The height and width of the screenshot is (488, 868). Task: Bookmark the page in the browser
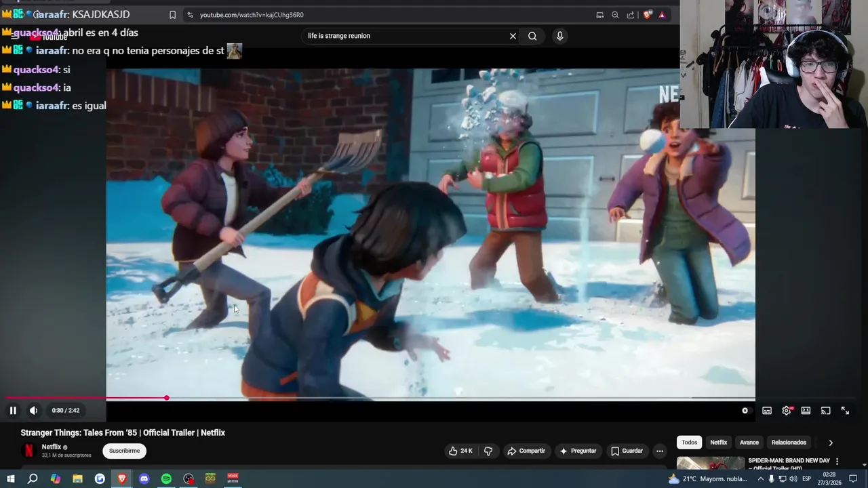[x=172, y=15]
